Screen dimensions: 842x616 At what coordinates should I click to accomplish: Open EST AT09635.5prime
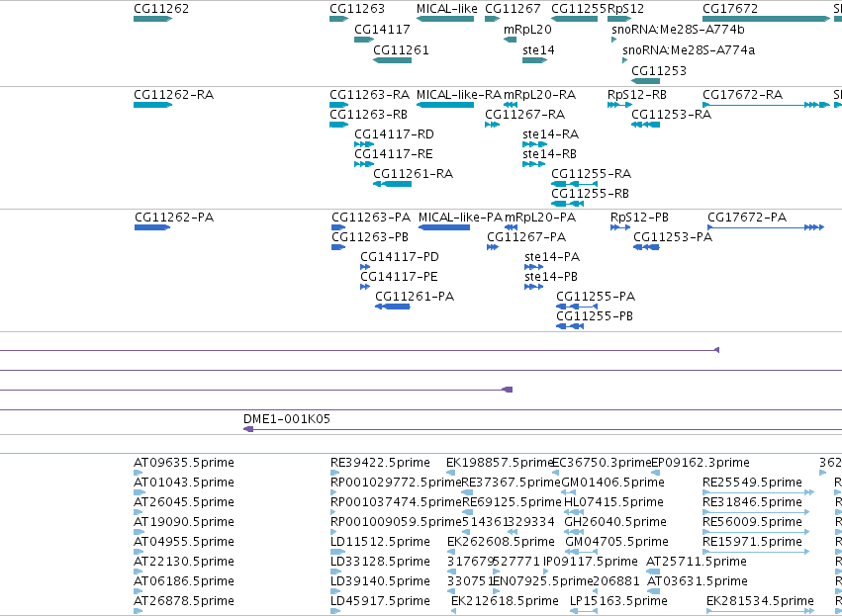(x=139, y=473)
